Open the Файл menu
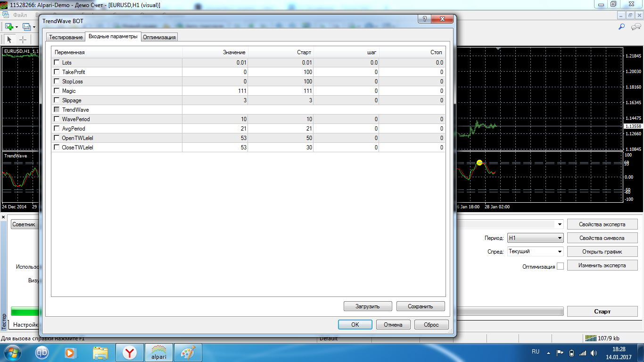 click(20, 15)
